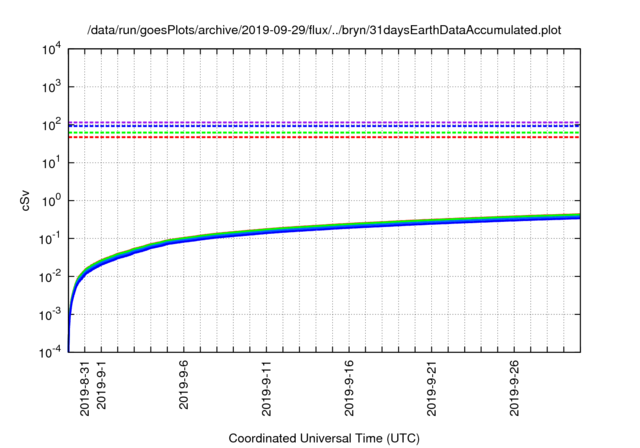Image resolution: width=640 pixels, height=448 pixels.
Task: Click the red dashed threshold line
Action: click(324, 137)
